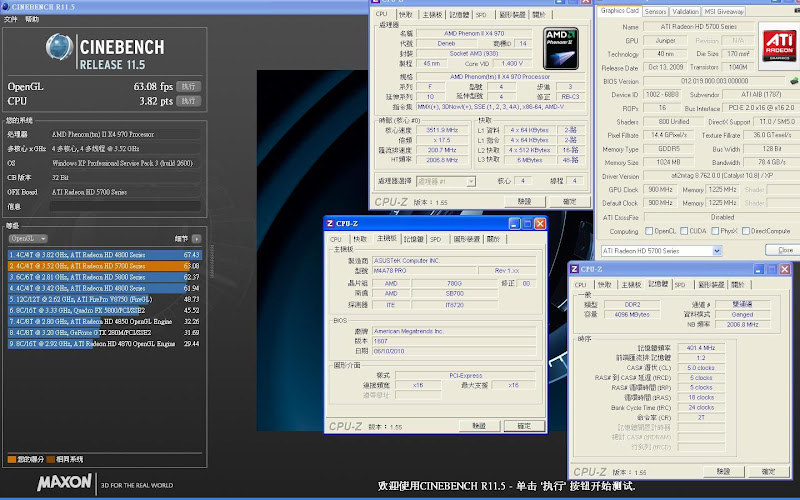The width and height of the screenshot is (800, 500).
Task: Run the OpenGL test with its 执行 button
Action: 188,86
